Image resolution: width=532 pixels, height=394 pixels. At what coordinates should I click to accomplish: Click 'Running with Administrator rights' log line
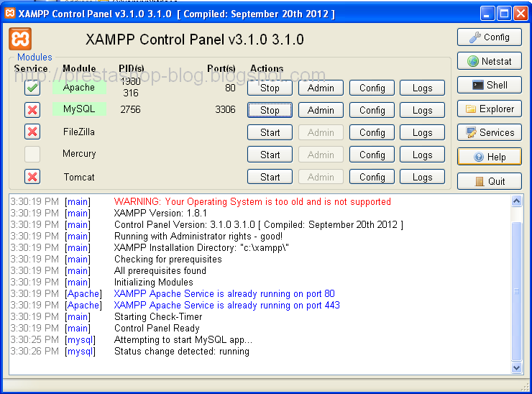198,237
